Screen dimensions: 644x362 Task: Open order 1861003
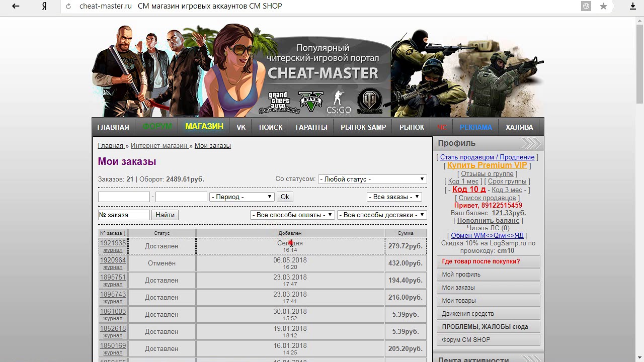(113, 311)
